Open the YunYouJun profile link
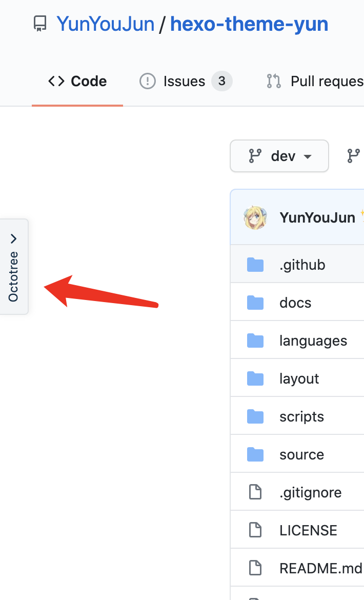Viewport: 364px width, 600px height. click(x=106, y=23)
